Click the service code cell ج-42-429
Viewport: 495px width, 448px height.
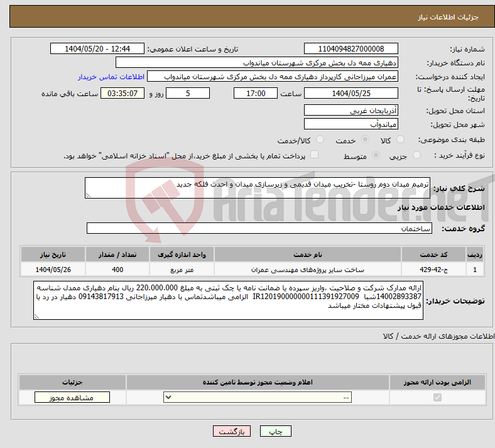coord(434,270)
